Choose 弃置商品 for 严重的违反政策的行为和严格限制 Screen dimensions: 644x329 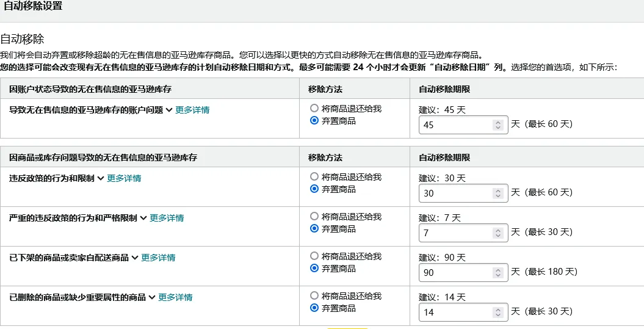314,229
